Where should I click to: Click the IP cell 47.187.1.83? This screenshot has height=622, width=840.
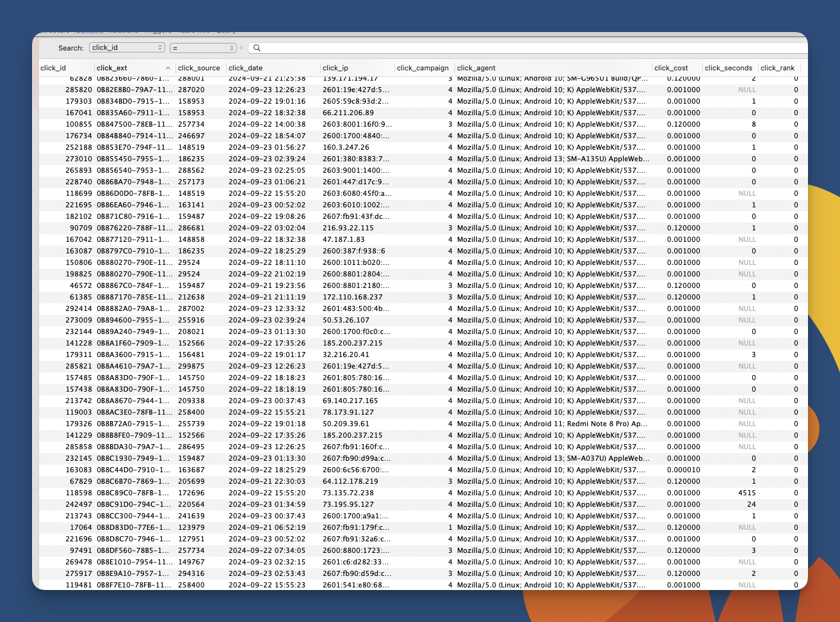[344, 239]
